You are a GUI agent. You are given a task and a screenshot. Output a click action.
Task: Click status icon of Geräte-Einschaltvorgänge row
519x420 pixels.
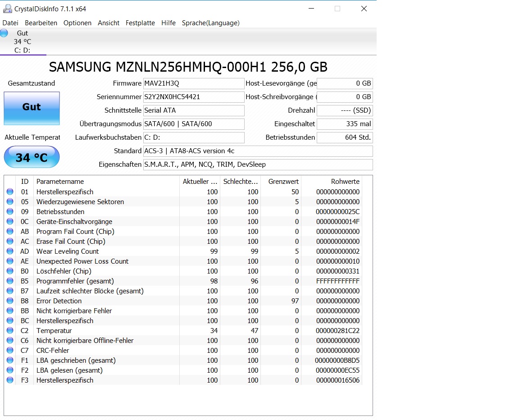click(10, 221)
